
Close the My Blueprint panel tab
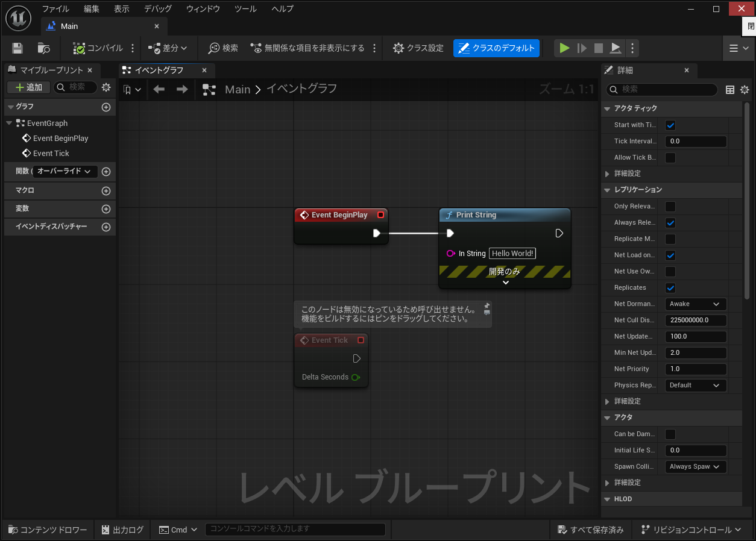90,70
